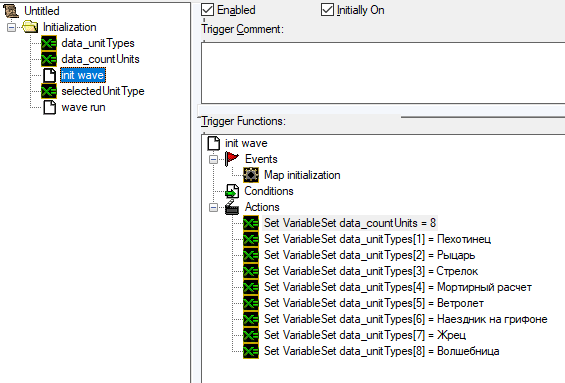Select action data_unitTypes[6] = Наездник на грифоне

tap(406, 319)
